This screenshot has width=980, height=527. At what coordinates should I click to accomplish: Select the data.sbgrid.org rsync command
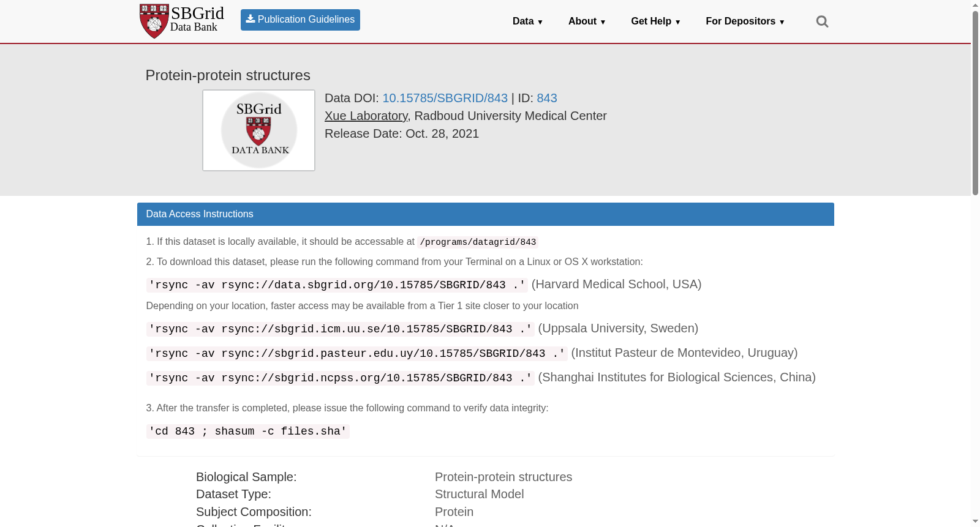point(337,285)
